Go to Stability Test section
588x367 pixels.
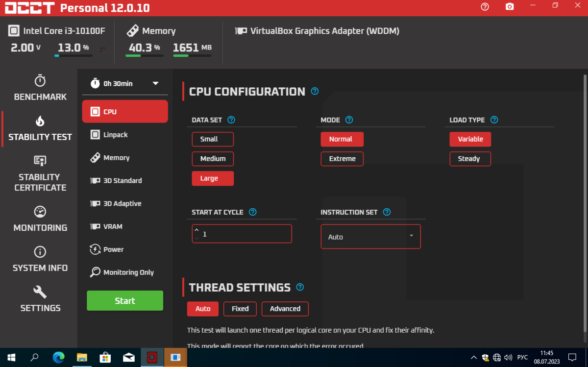click(40, 129)
